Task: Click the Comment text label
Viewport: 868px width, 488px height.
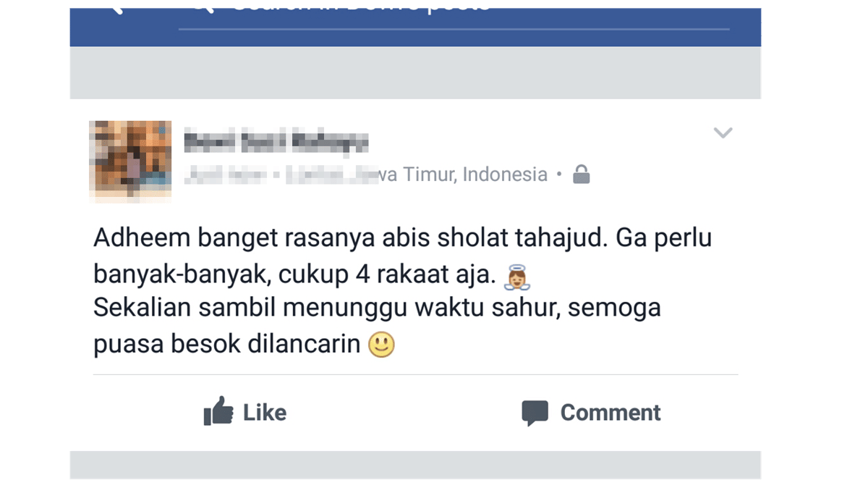Action: tap(610, 413)
